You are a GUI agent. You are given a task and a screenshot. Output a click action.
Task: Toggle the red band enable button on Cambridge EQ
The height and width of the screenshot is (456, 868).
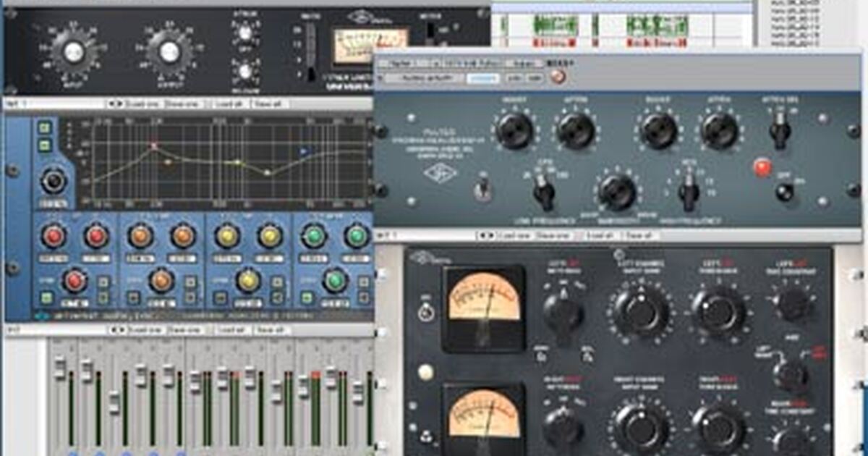tap(46, 297)
